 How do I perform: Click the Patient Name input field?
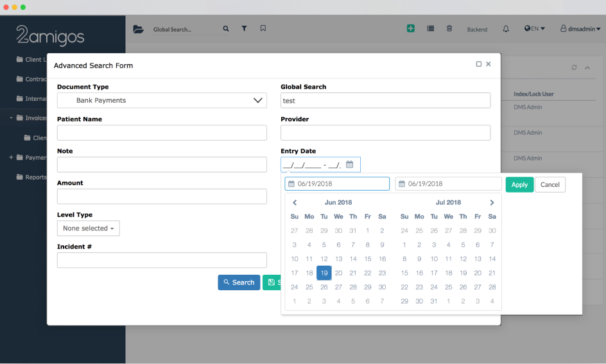[x=162, y=133]
